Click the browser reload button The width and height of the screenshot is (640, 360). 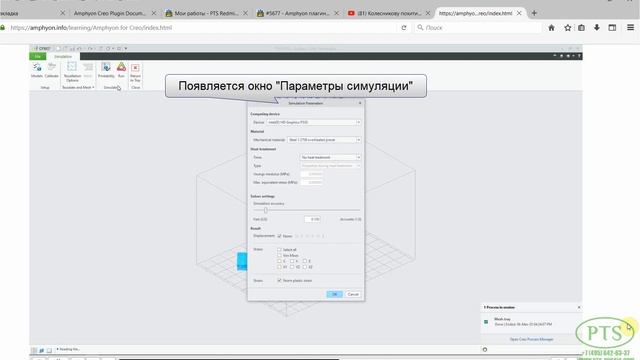[x=404, y=28]
